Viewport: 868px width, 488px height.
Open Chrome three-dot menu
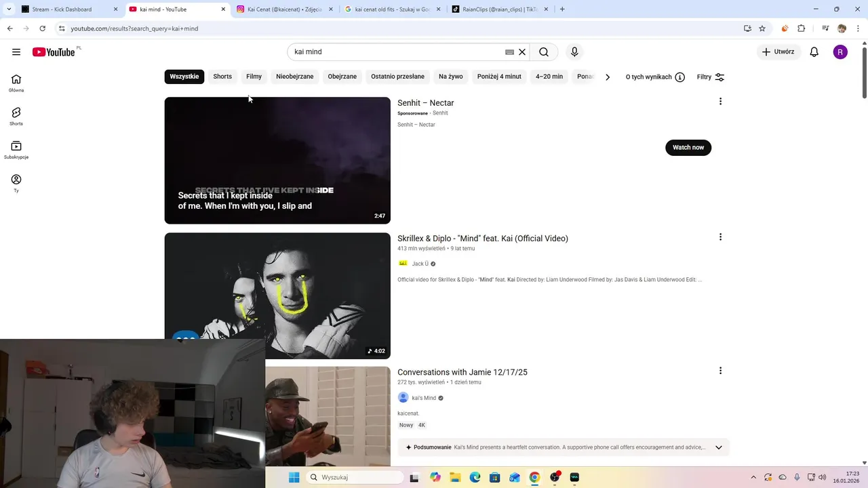point(857,28)
